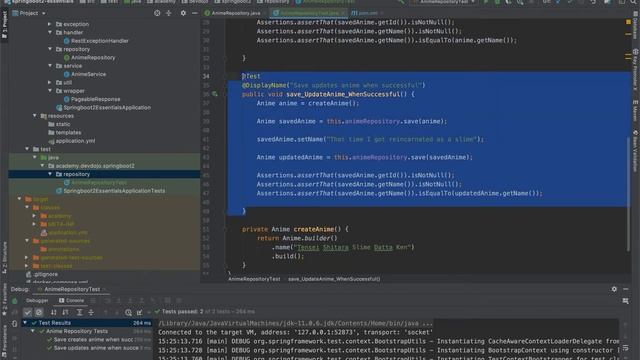Collapse the service folder

(50, 66)
